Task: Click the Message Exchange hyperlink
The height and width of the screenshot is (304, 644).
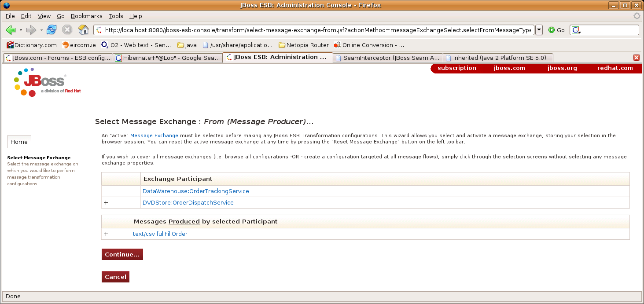Action: click(154, 136)
